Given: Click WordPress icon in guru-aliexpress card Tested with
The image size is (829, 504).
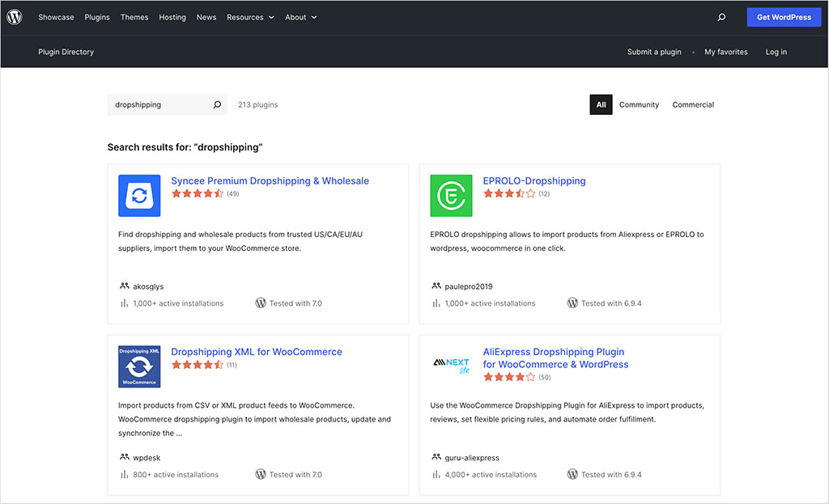Looking at the screenshot, I should [572, 474].
